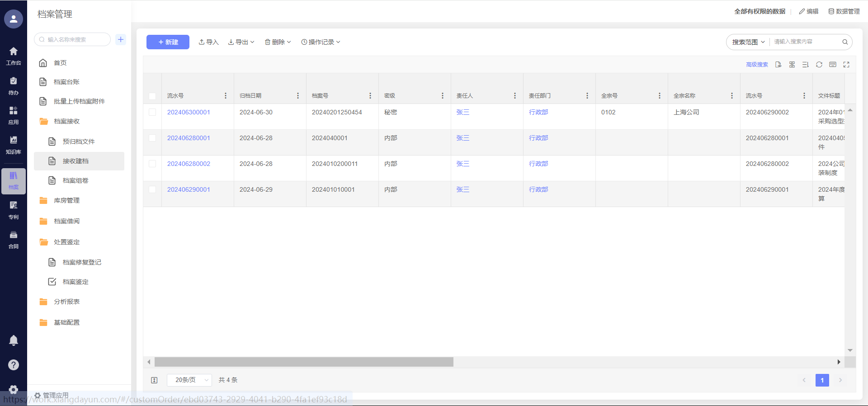Click the plus icon beside sidebar search
The width and height of the screenshot is (868, 406).
pos(121,39)
